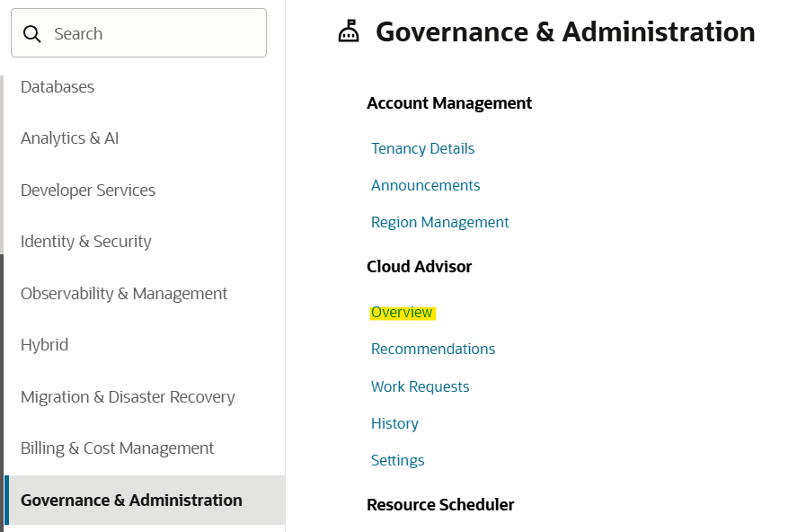Open Migration & Disaster Recovery category
The image size is (806, 532).
coord(128,397)
